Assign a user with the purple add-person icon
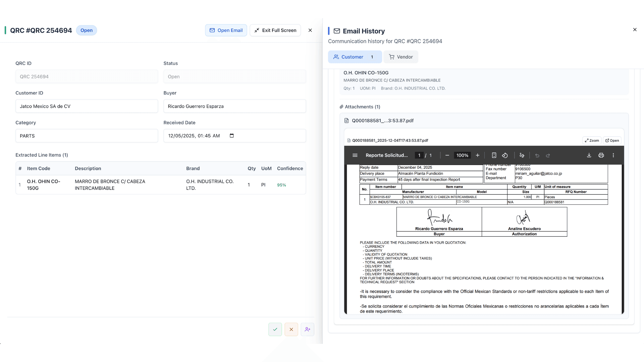Image resolution: width=644 pixels, height=362 pixels. pyautogui.click(x=308, y=329)
